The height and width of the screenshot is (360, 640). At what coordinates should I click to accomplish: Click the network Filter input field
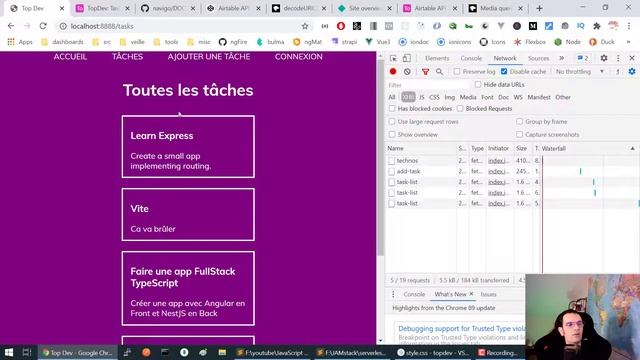pyautogui.click(x=428, y=85)
